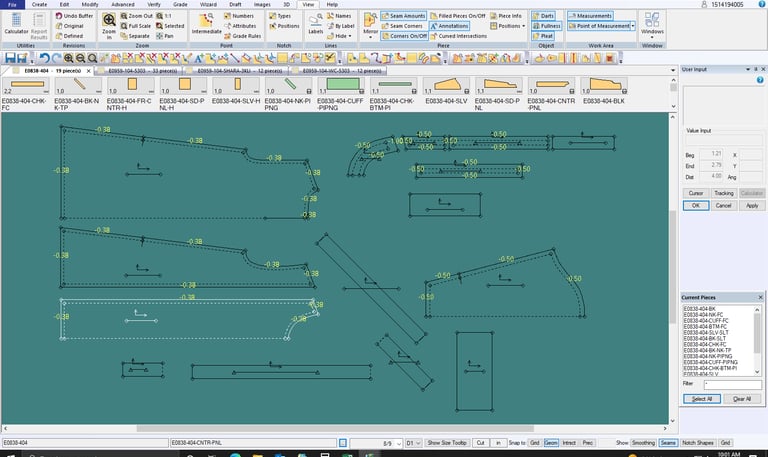Toggle Seam Corners display
Image resolution: width=768 pixels, height=457 pixels.
(402, 26)
